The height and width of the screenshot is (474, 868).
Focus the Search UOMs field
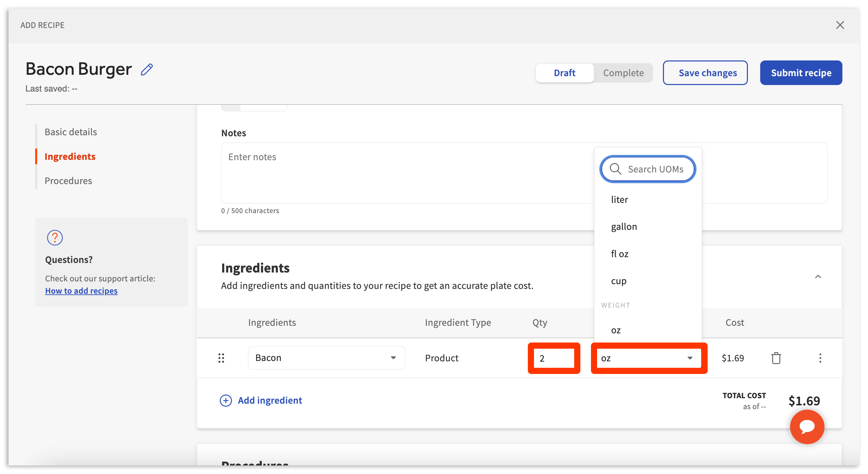tap(655, 169)
